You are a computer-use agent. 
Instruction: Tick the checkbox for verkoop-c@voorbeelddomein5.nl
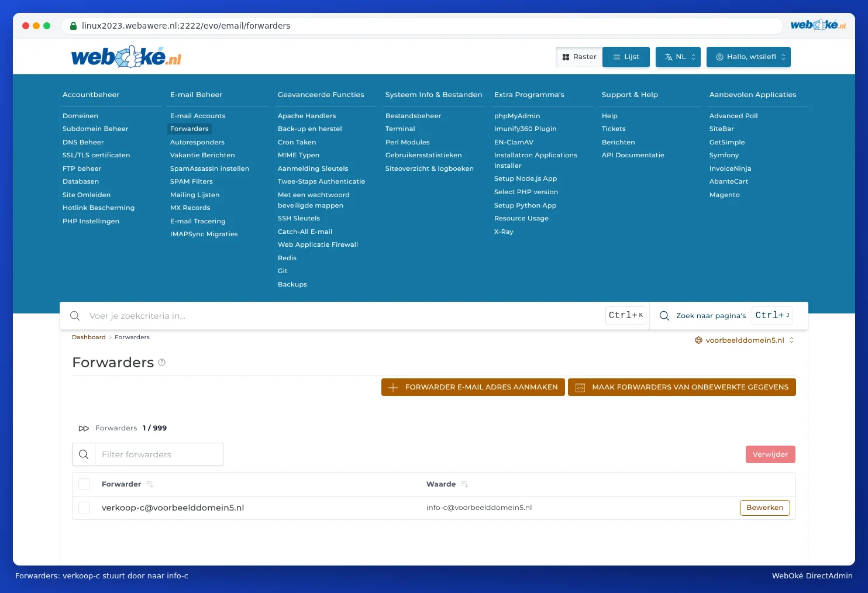[x=84, y=508]
